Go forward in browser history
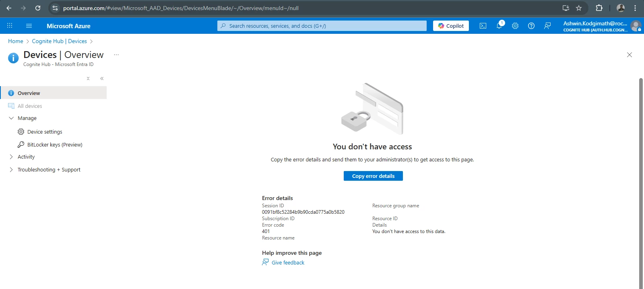The image size is (644, 289). (x=23, y=8)
